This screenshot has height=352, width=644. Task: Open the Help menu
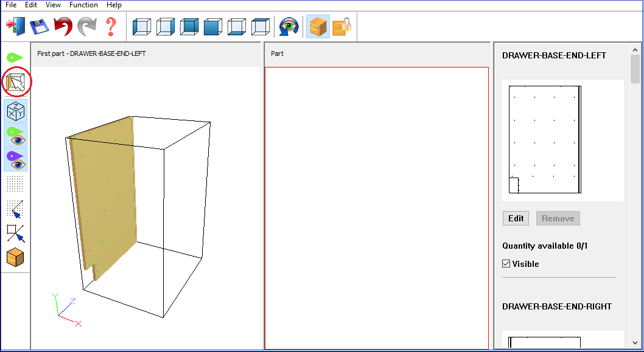click(114, 5)
